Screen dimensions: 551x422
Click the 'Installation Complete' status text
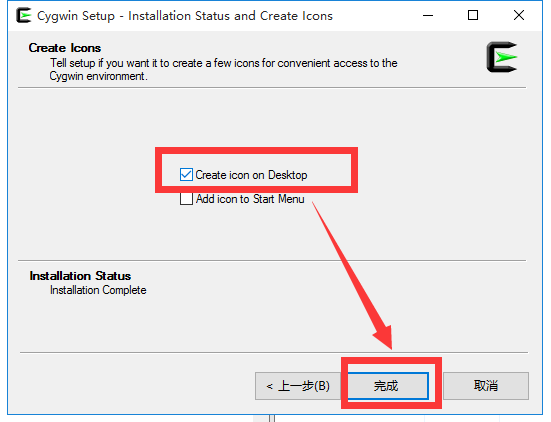(98, 290)
